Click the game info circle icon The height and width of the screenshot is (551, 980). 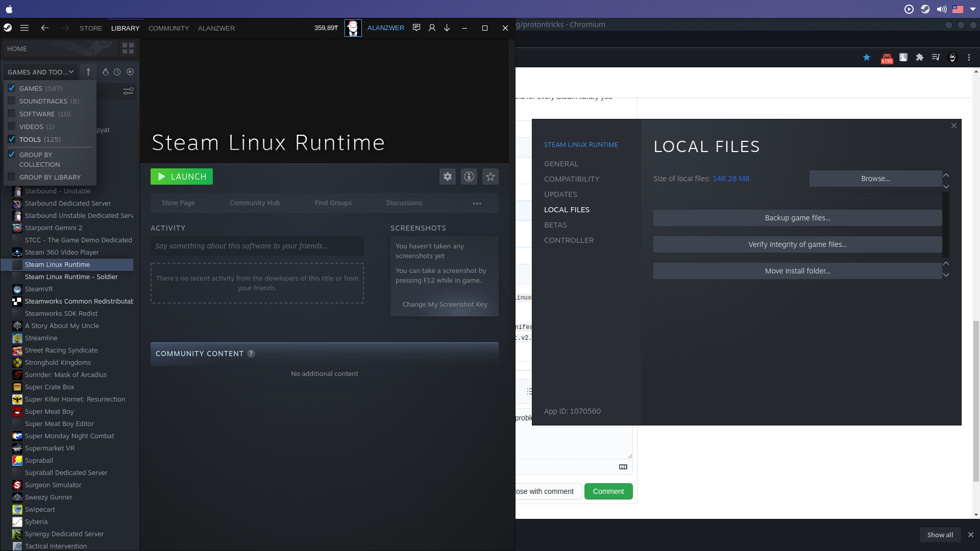point(469,177)
